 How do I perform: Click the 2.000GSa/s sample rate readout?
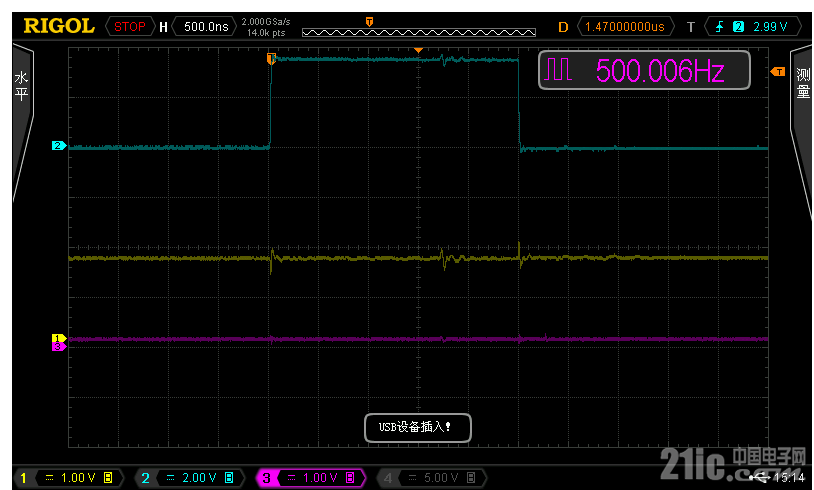tap(266, 21)
